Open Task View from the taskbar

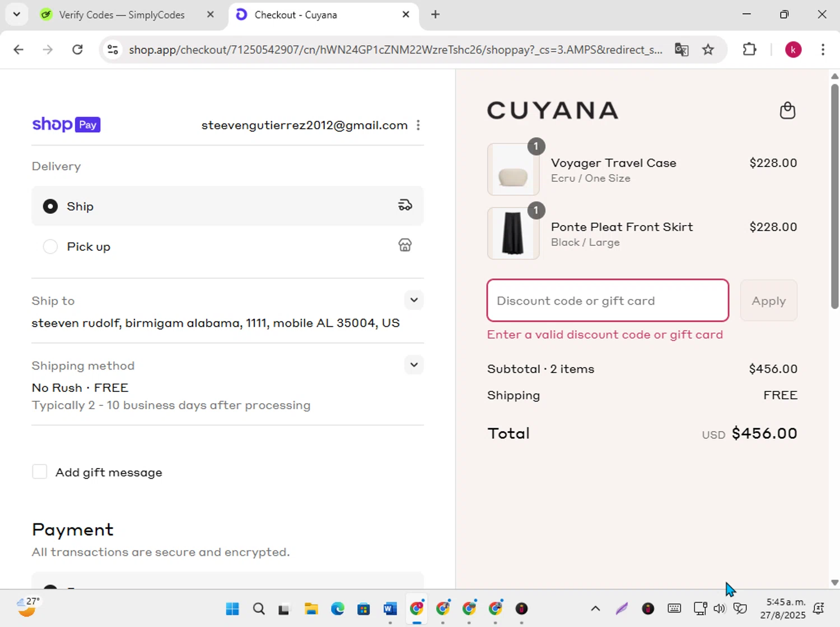[284, 609]
